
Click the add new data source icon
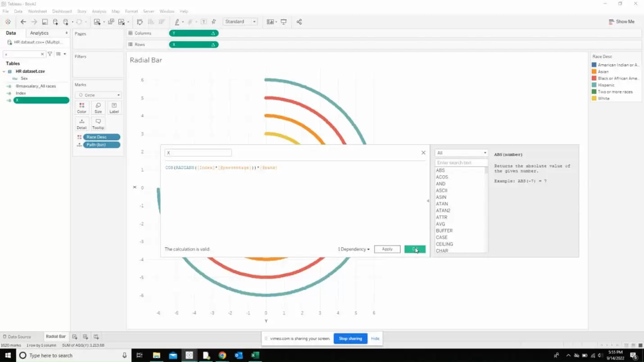pos(55,22)
